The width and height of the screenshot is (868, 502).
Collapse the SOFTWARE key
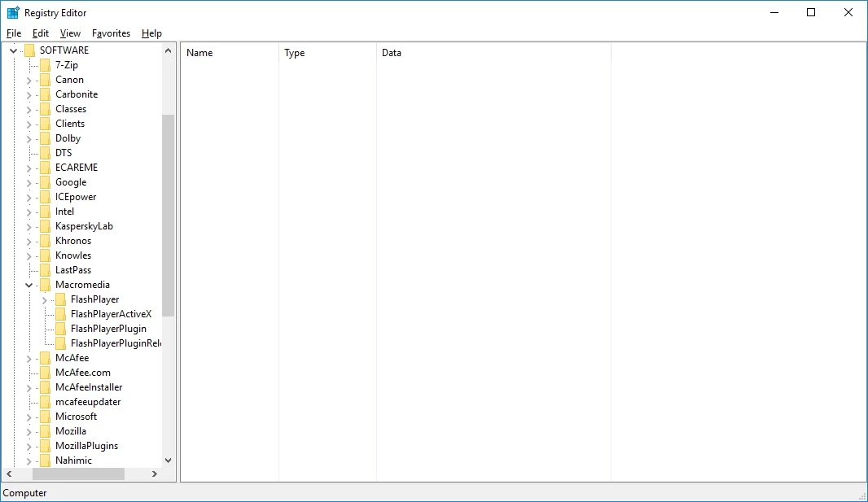[x=13, y=50]
